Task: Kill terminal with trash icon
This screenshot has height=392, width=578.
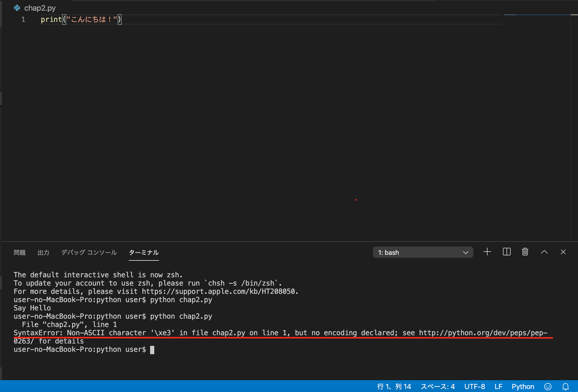Action: coord(525,252)
